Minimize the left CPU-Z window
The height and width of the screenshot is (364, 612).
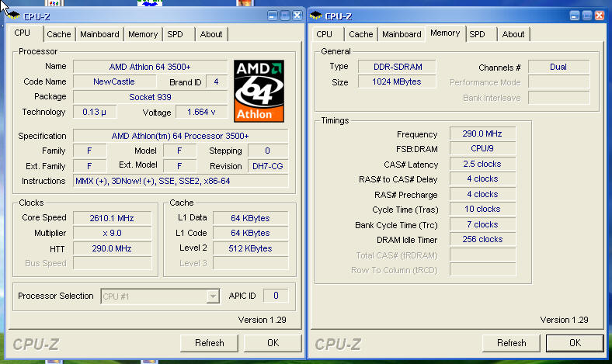273,16
